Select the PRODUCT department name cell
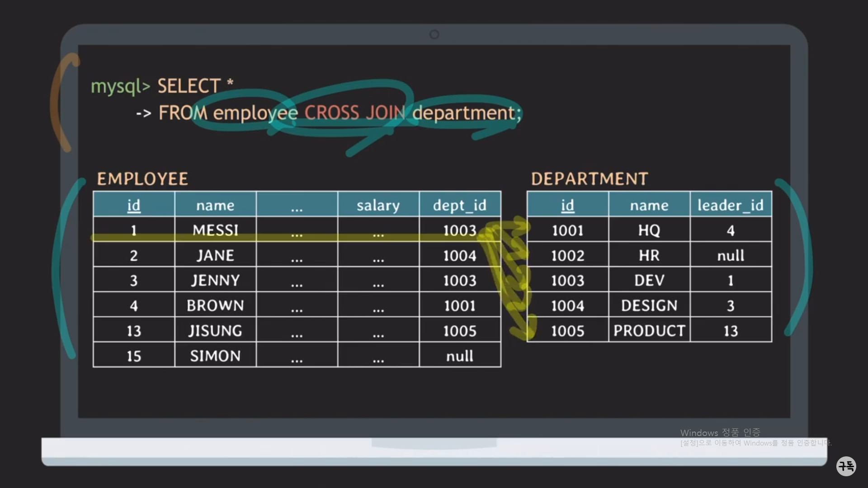 tap(649, 330)
